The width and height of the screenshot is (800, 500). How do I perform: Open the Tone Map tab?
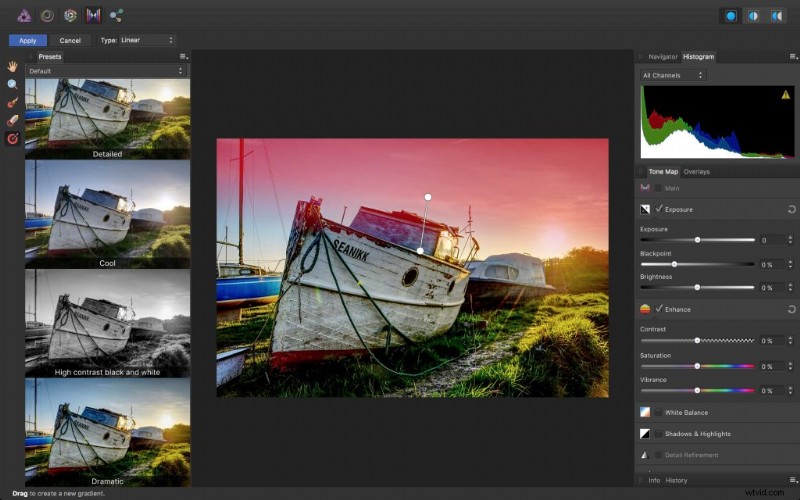663,171
